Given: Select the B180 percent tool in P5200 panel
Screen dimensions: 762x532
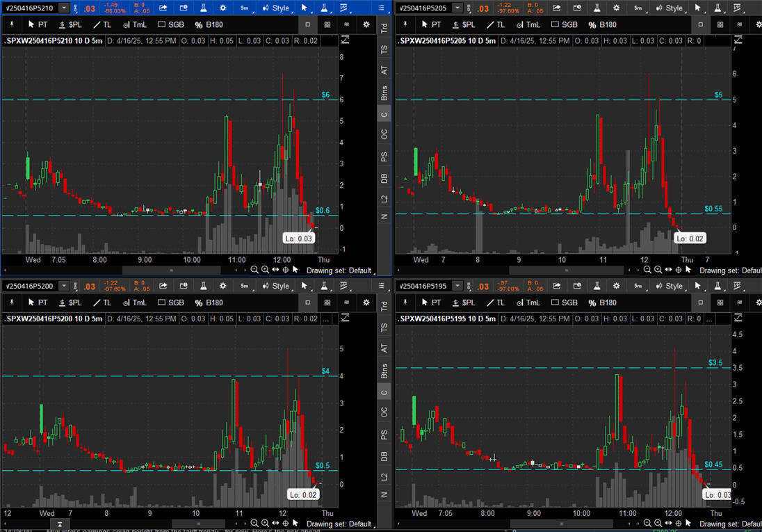Looking at the screenshot, I should (x=209, y=303).
